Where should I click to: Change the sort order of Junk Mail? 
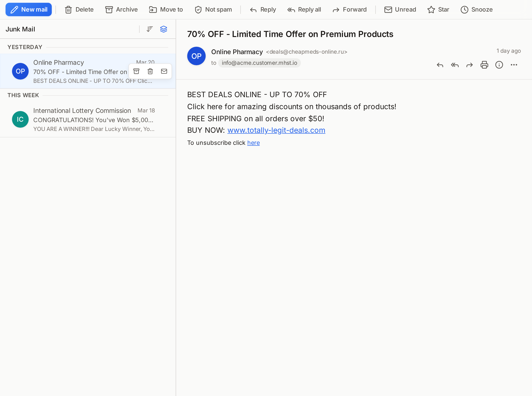(x=149, y=29)
